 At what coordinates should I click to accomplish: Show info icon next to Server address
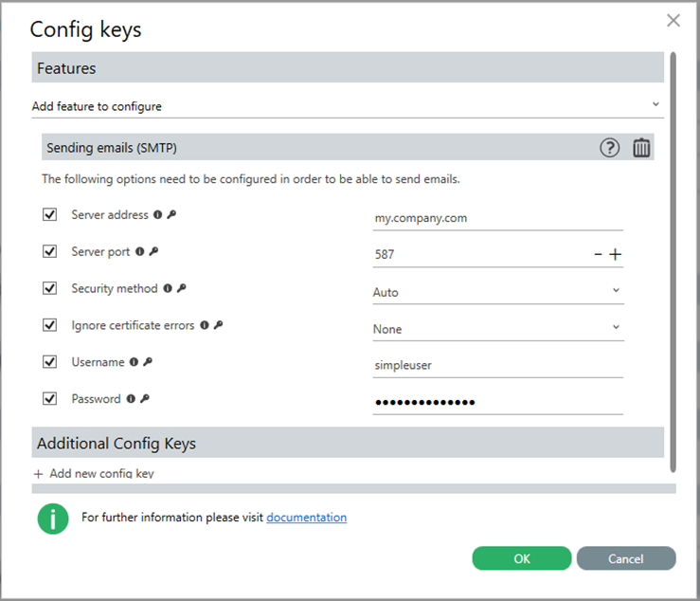(x=157, y=214)
